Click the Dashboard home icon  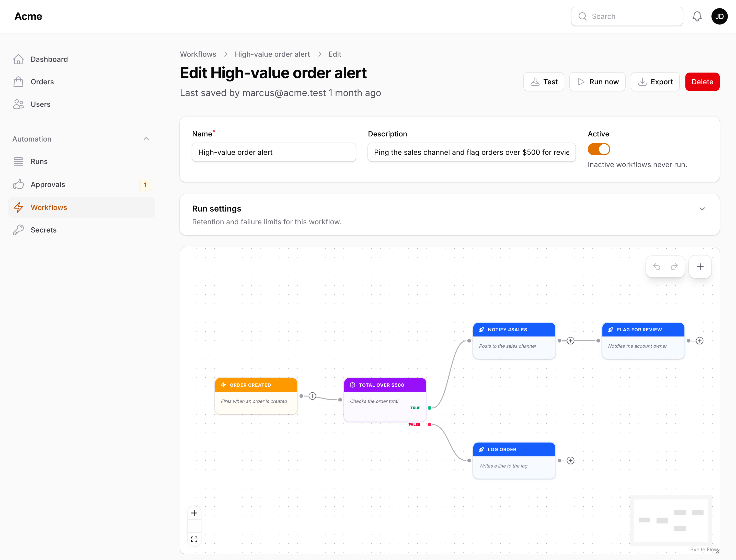(x=18, y=59)
